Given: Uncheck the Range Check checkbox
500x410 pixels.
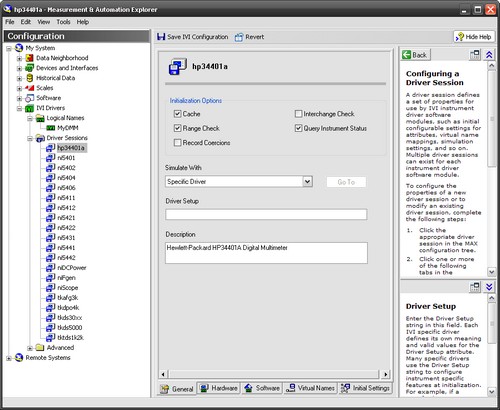Looking at the screenshot, I should [177, 128].
